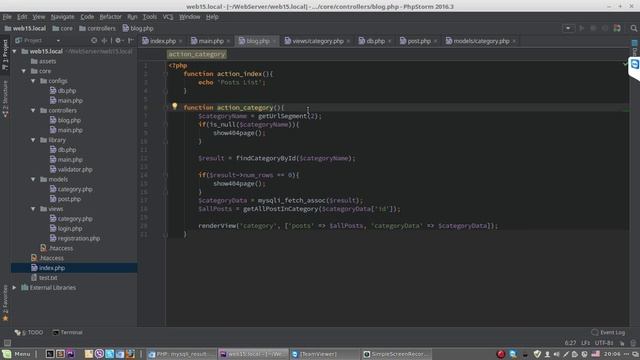The width and height of the screenshot is (640, 360).
Task: Click Viber icon in taskbar launcher
Action: [x=99, y=354]
